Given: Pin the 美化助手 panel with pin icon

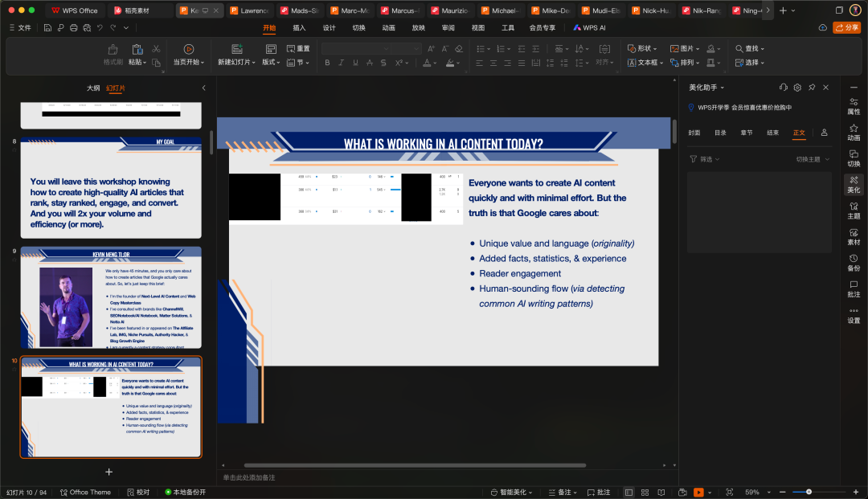Looking at the screenshot, I should [812, 88].
